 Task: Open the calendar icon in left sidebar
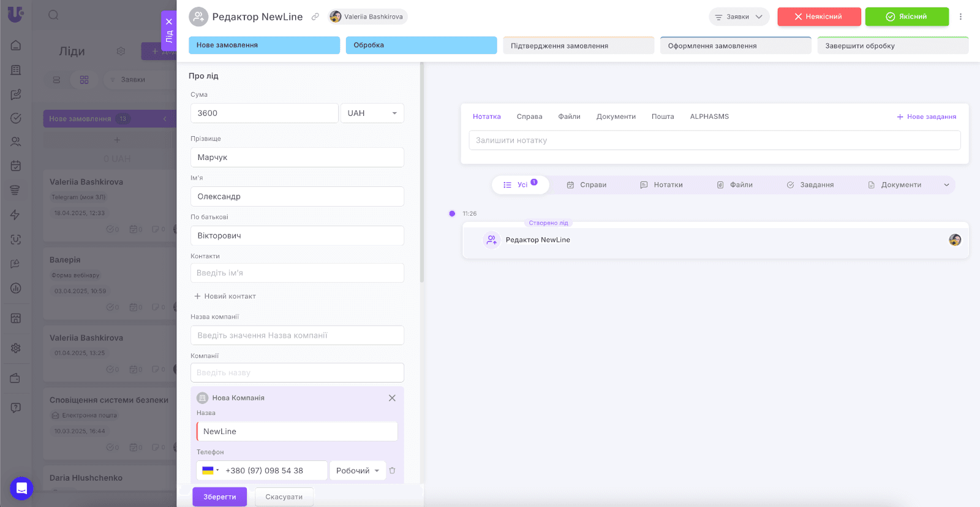point(16,166)
